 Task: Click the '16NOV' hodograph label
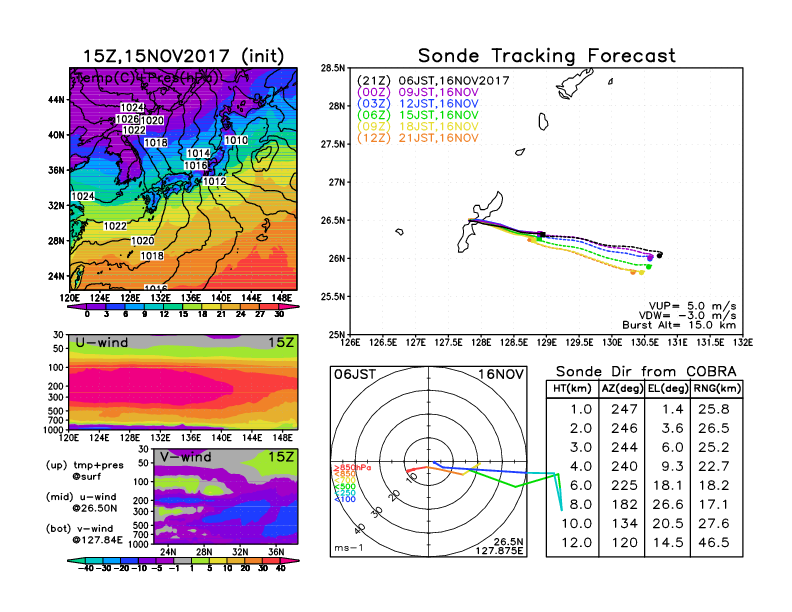click(x=501, y=374)
